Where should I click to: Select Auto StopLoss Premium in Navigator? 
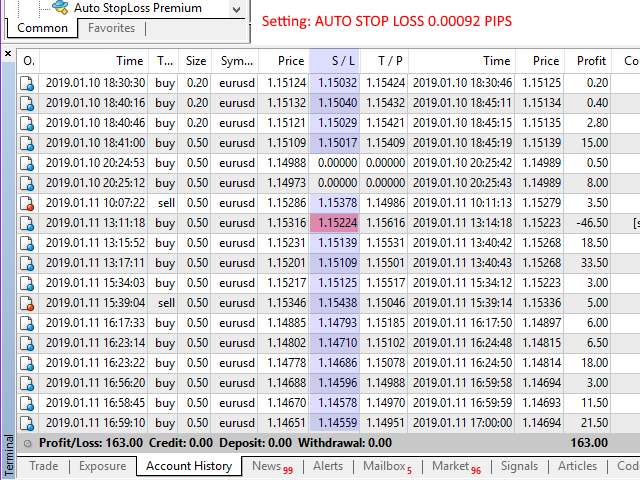point(137,8)
